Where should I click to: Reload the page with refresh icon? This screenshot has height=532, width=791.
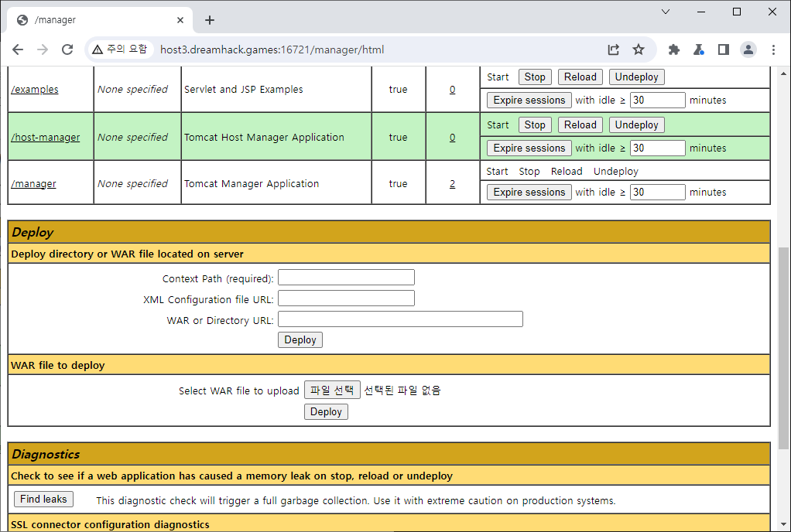[x=67, y=49]
